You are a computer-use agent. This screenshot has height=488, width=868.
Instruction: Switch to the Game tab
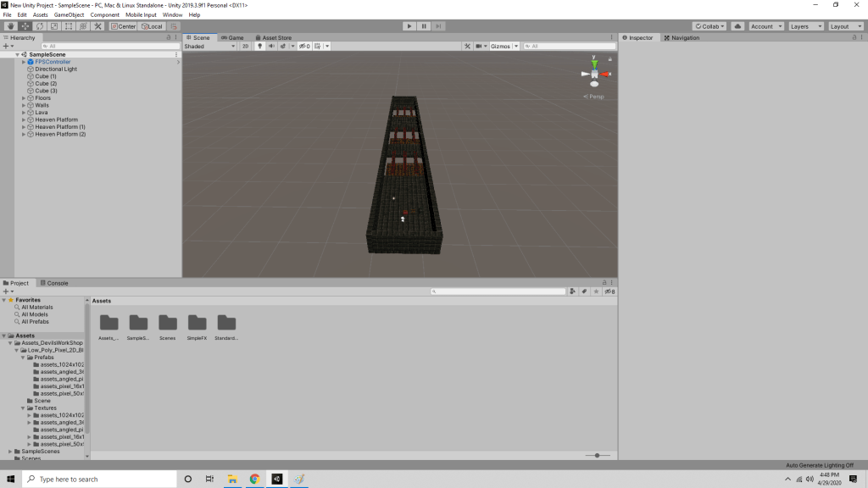232,37
